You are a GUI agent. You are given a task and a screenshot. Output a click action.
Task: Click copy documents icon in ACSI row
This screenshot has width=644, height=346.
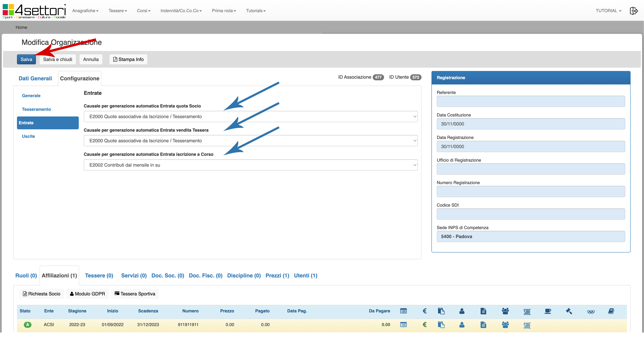(x=441, y=325)
